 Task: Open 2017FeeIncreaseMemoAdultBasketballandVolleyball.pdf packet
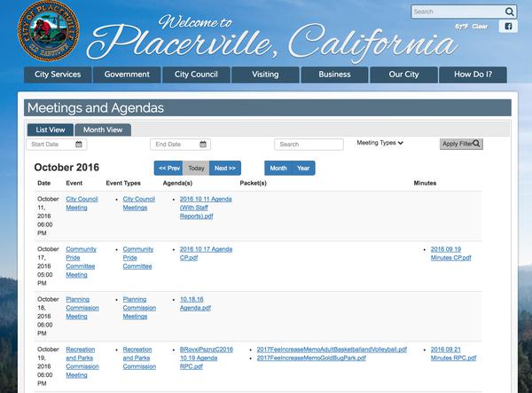pyautogui.click(x=332, y=350)
